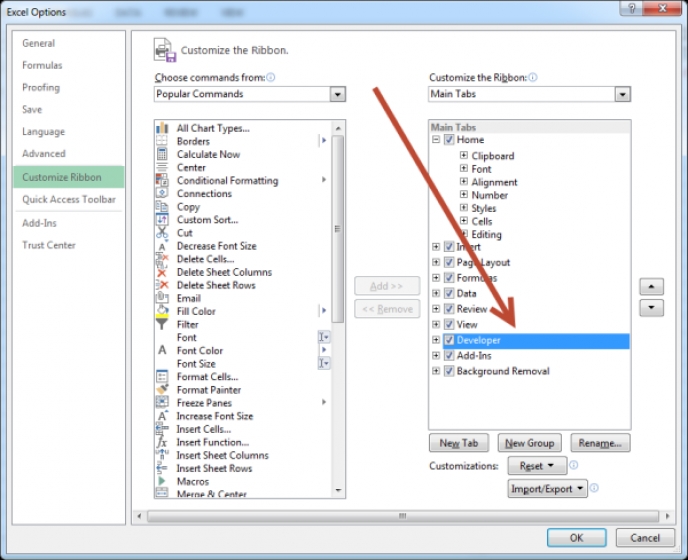Click the Delete Sheet Rows icon

162,285
